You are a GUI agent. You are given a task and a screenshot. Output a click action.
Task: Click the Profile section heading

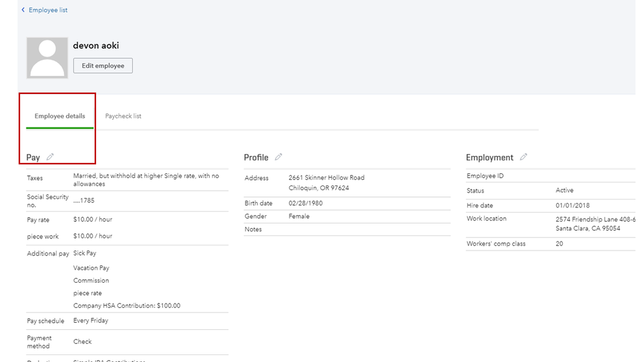point(256,158)
